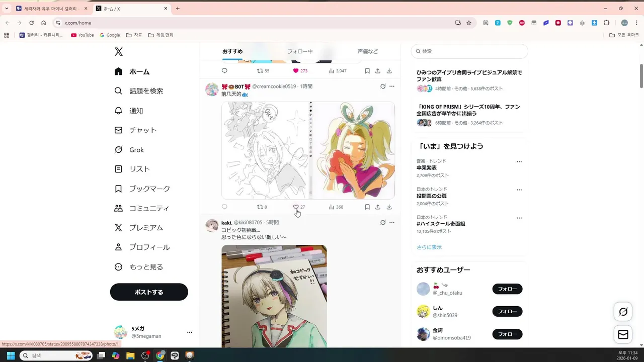Open kaki.'s Copic drawing photo

274,296
